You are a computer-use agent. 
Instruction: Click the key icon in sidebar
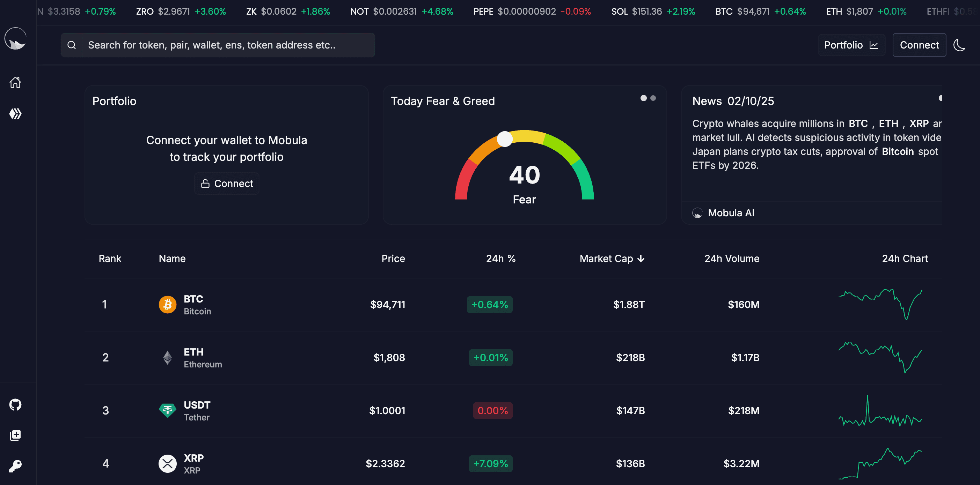tap(15, 465)
